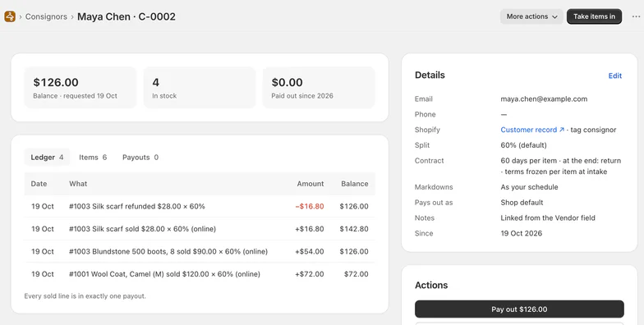This screenshot has height=325, width=644.
Task: Select the Ledger tab
Action: [x=47, y=158]
